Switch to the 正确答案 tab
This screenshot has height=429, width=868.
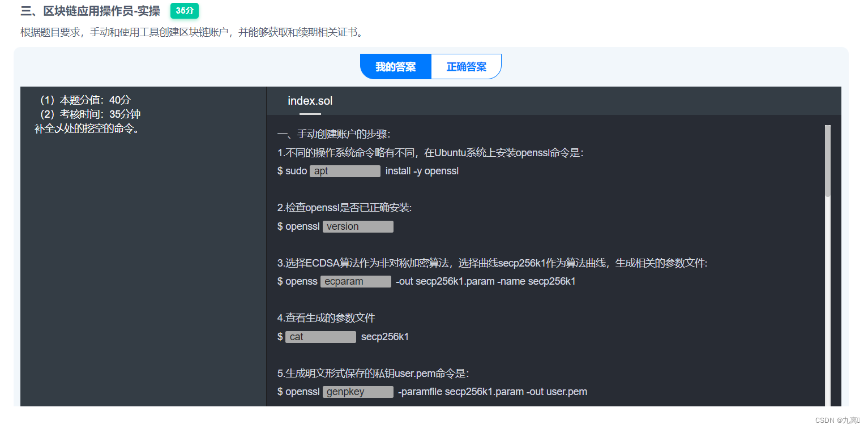466,66
